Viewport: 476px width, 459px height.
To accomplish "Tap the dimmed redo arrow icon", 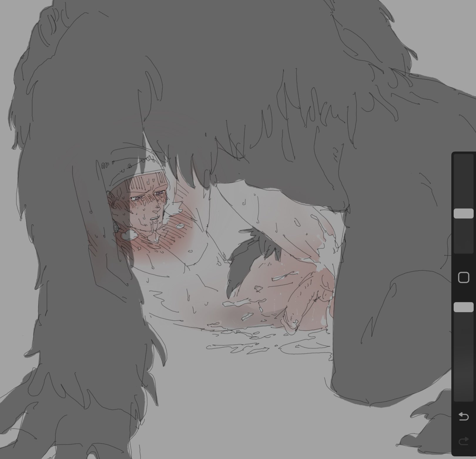I will click(x=463, y=441).
